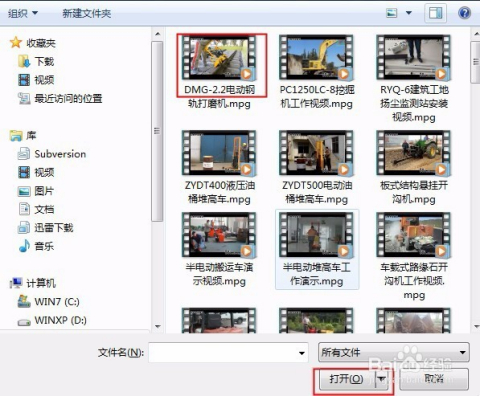Select the DMG-2.2电动钢轨打磨机.mpg thumbnail

click(x=219, y=58)
